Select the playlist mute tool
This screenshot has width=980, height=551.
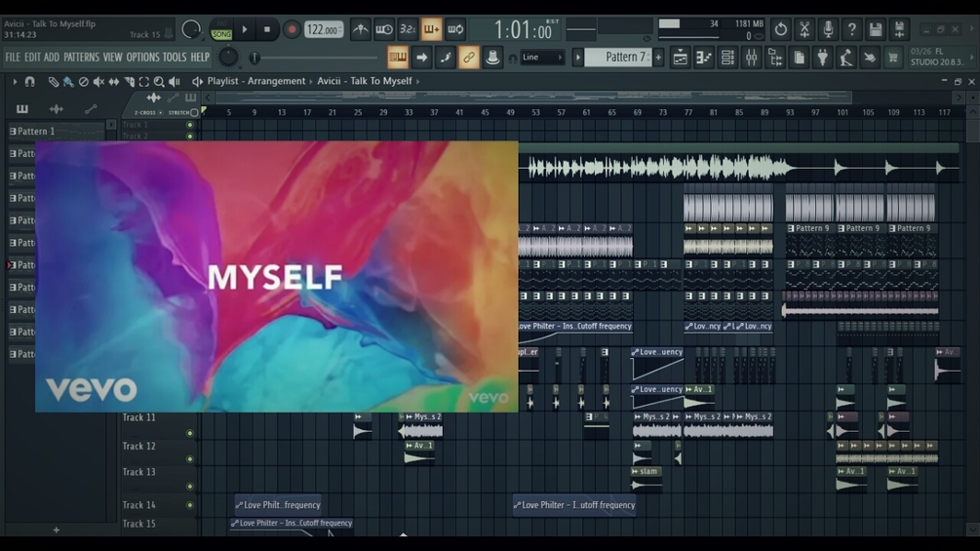98,81
